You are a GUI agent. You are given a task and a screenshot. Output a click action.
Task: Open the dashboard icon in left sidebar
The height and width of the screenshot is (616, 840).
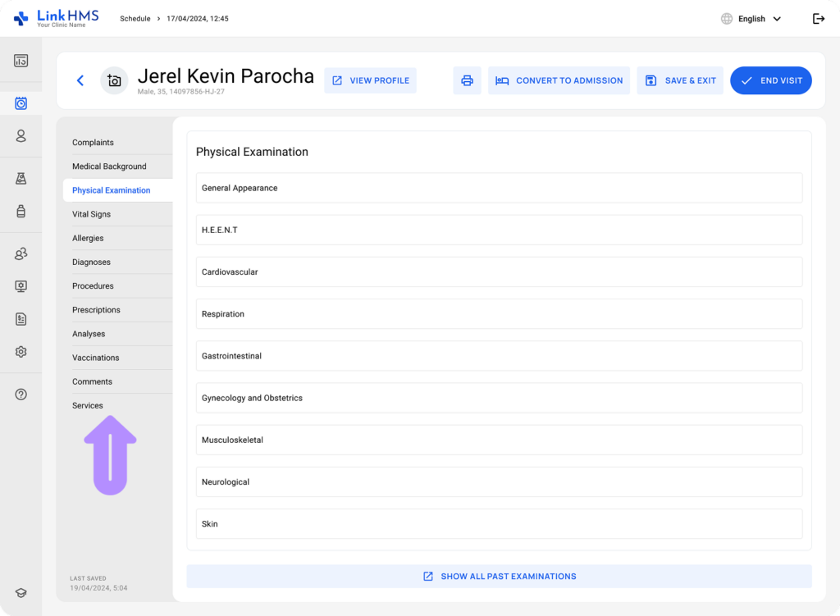coord(21,61)
